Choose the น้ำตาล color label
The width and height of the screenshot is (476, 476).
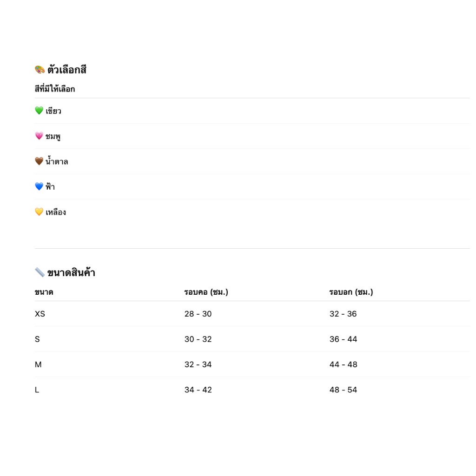pyautogui.click(x=57, y=161)
